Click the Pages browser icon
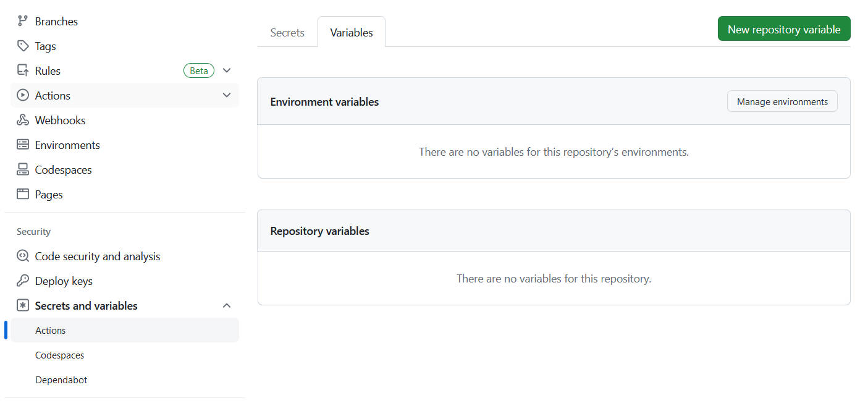 pos(23,194)
